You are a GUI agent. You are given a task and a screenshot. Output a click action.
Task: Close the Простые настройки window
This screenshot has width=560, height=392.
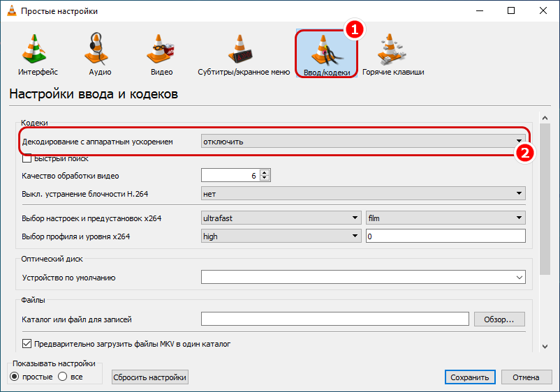tap(543, 10)
